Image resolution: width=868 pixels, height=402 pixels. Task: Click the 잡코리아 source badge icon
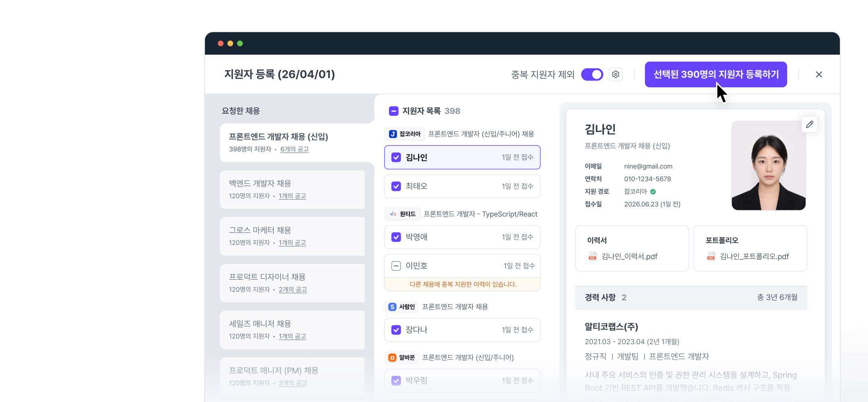pyautogui.click(x=393, y=134)
